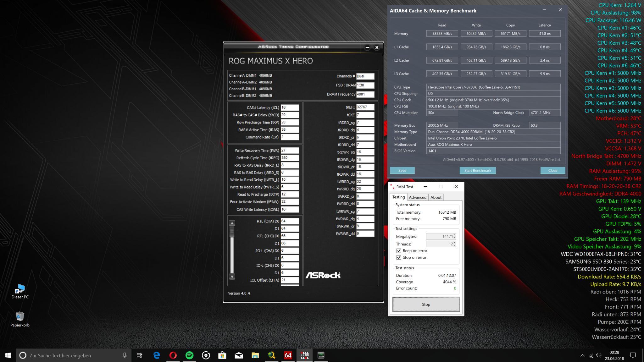
Task: Open the yellow-green app icon in taskbar
Action: pos(272,355)
